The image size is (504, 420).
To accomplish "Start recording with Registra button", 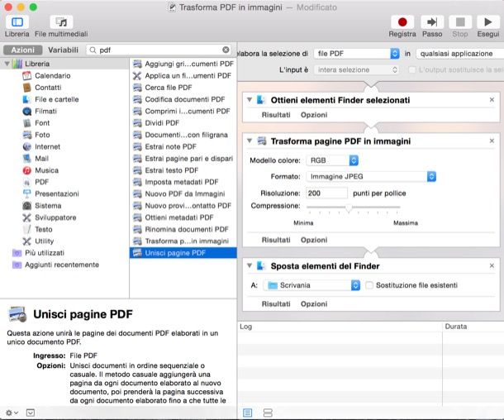I will tap(402, 21).
